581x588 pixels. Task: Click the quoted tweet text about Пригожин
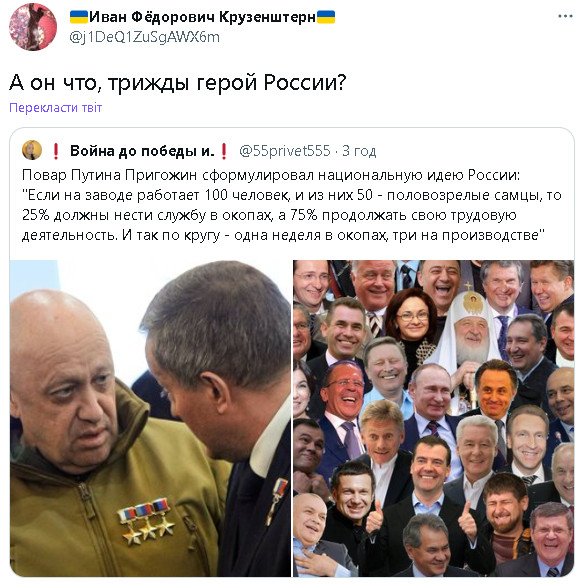coord(291,205)
